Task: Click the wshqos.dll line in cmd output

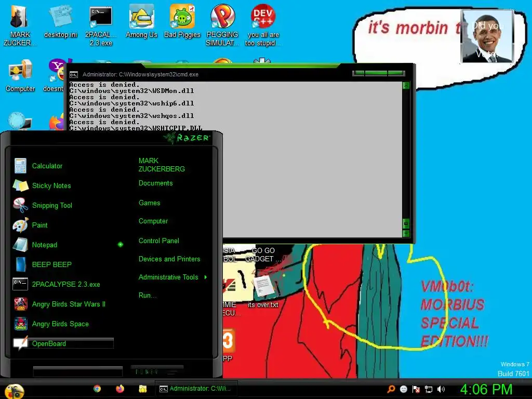Action: click(131, 116)
